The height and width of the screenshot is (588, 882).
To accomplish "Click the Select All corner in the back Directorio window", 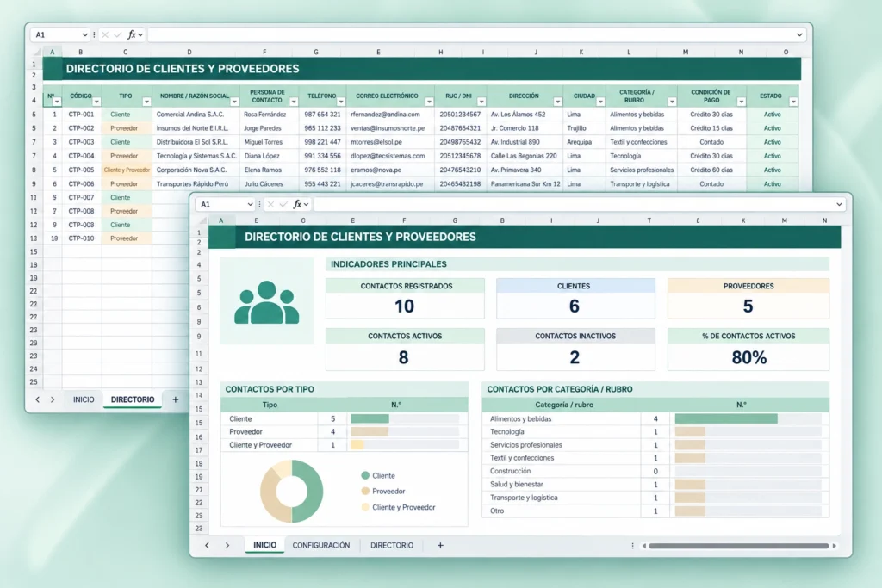I will coord(37,52).
